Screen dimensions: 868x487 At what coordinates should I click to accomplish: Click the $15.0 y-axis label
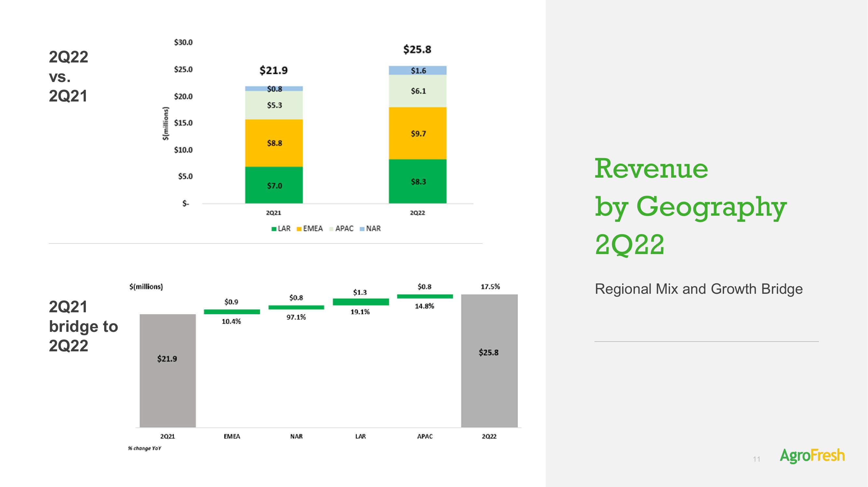[183, 123]
